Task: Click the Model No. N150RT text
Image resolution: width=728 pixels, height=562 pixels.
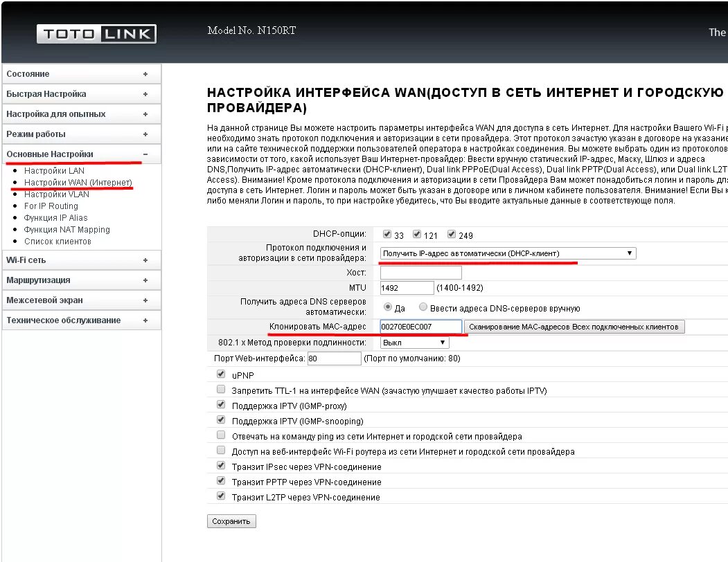Action: pos(251,30)
